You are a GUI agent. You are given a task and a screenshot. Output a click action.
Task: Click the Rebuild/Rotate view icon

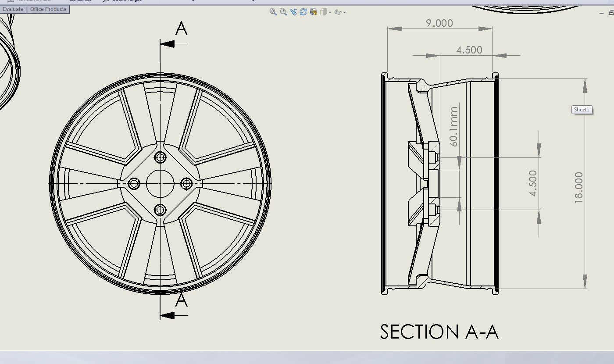coord(303,12)
